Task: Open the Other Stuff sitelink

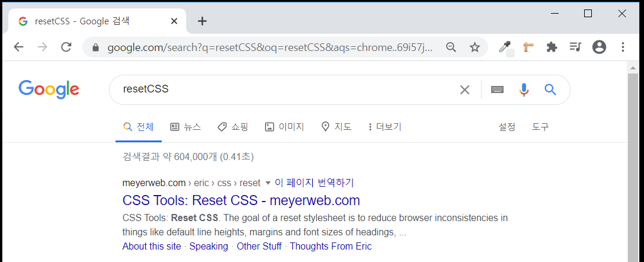Action: coord(259,247)
